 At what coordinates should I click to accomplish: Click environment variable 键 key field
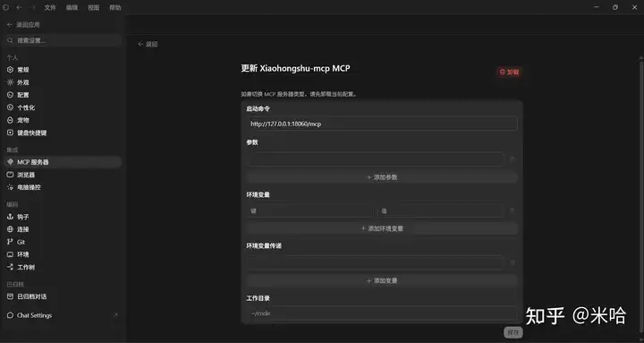310,211
